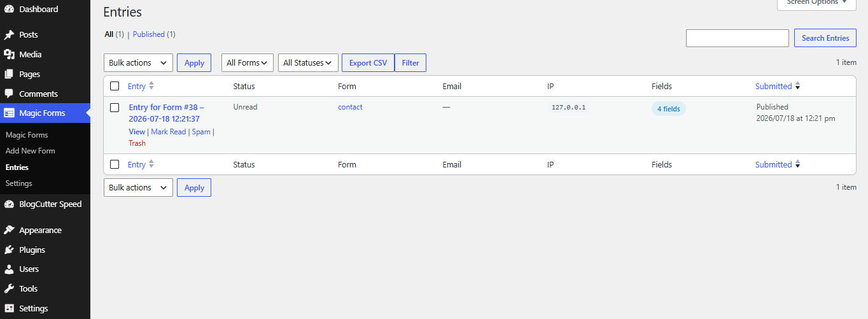
Task: Click the Tools wrench icon
Action: [x=9, y=289]
